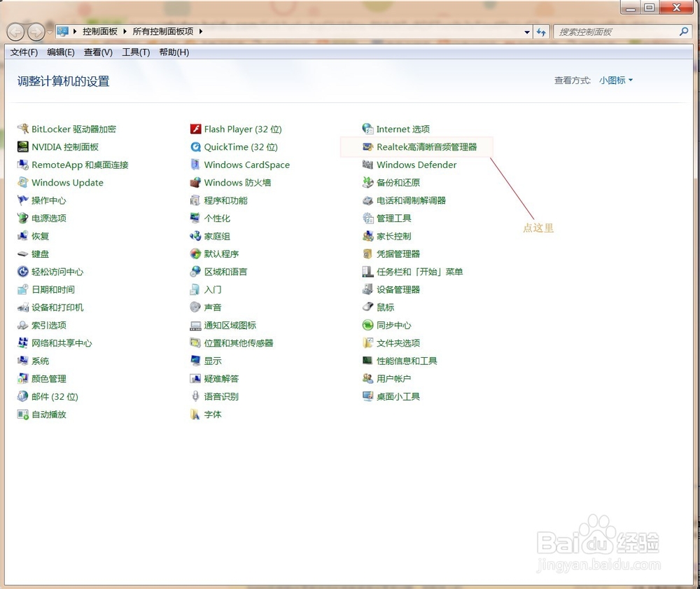Open the 个性化 link
The height and width of the screenshot is (589, 700).
tap(217, 219)
